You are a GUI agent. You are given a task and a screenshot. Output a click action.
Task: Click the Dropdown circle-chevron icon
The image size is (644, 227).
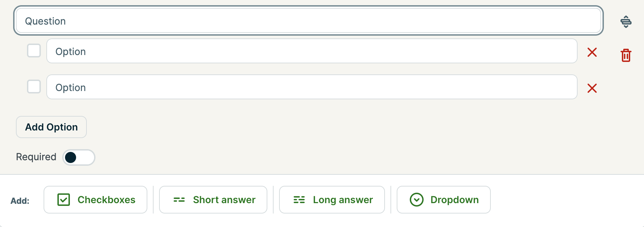(x=417, y=200)
